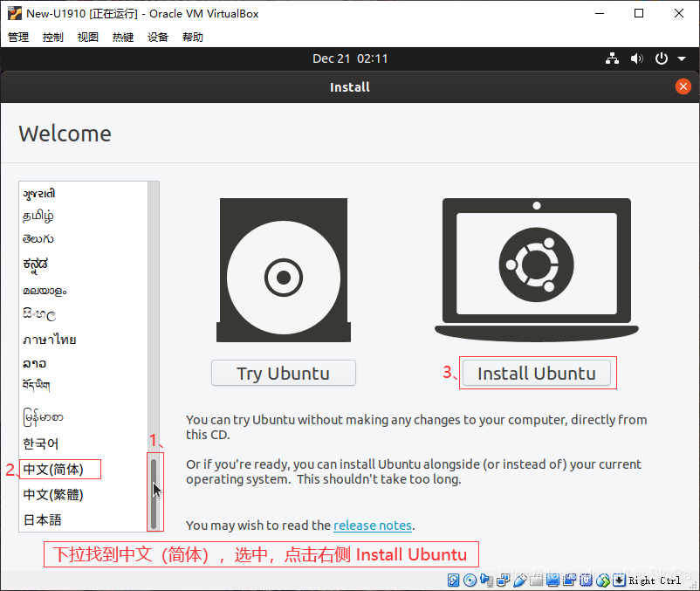Minimize the VirtualBox window
The width and height of the screenshot is (700, 591).
600,13
